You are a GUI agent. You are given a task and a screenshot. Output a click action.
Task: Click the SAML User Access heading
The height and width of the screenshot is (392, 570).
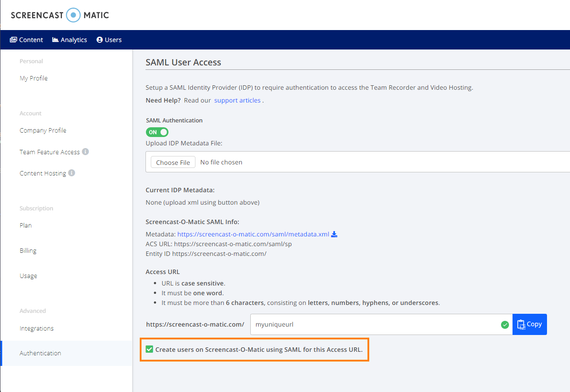(184, 62)
